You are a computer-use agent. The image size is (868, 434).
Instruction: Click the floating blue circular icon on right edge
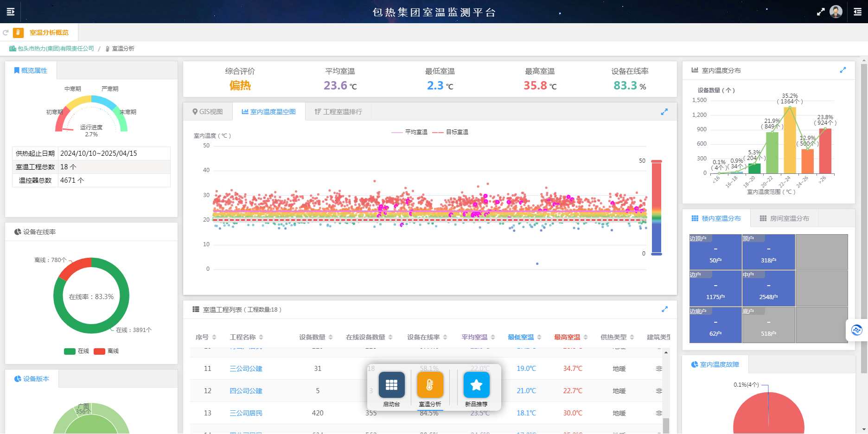click(x=857, y=330)
